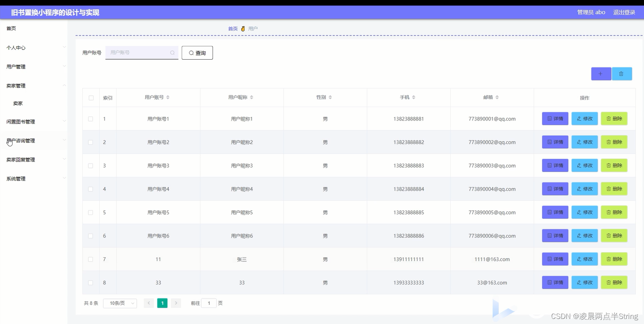This screenshot has height=324, width=644.
Task: Click 删除 for 用户账号1 row
Action: (x=614, y=118)
